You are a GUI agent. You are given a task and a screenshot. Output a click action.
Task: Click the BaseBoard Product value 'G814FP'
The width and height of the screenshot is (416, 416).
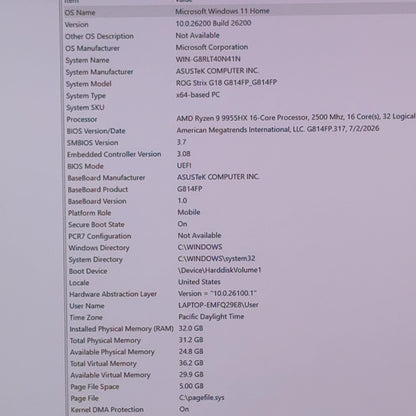pos(190,189)
